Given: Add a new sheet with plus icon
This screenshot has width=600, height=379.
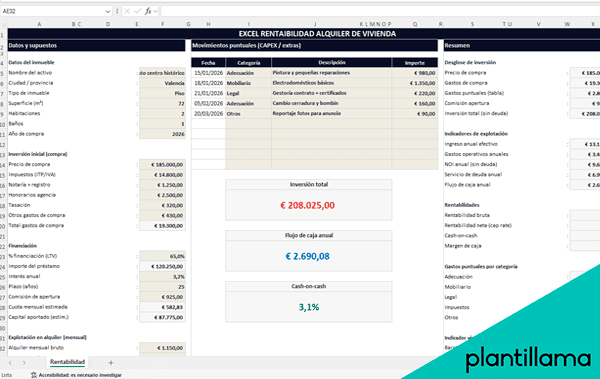Looking at the screenshot, I should tap(111, 363).
